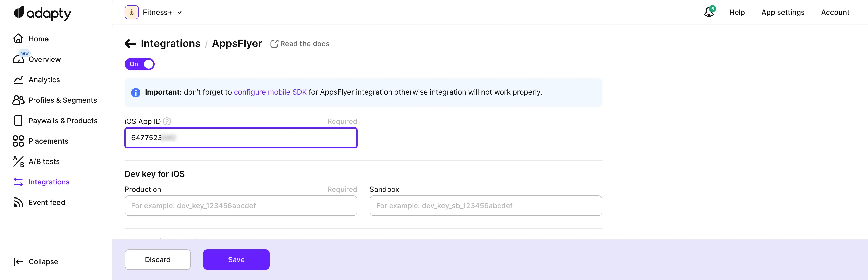
Task: Open the Account menu
Action: [x=835, y=13]
